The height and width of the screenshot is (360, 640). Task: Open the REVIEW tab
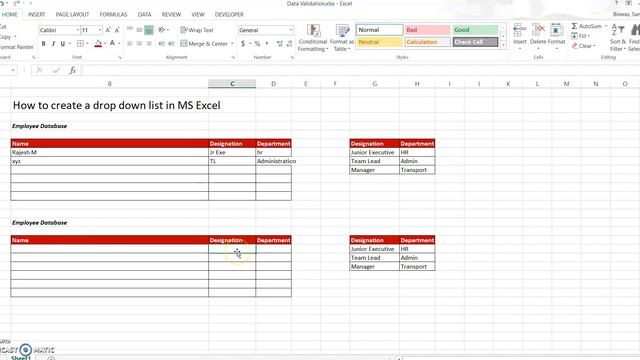pos(171,14)
